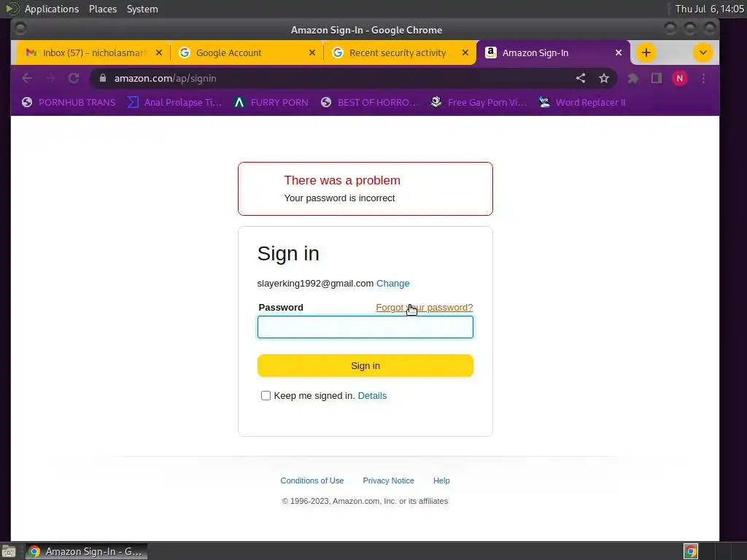Reload the Amazon sign-in page
The width and height of the screenshot is (747, 560).
pyautogui.click(x=74, y=78)
